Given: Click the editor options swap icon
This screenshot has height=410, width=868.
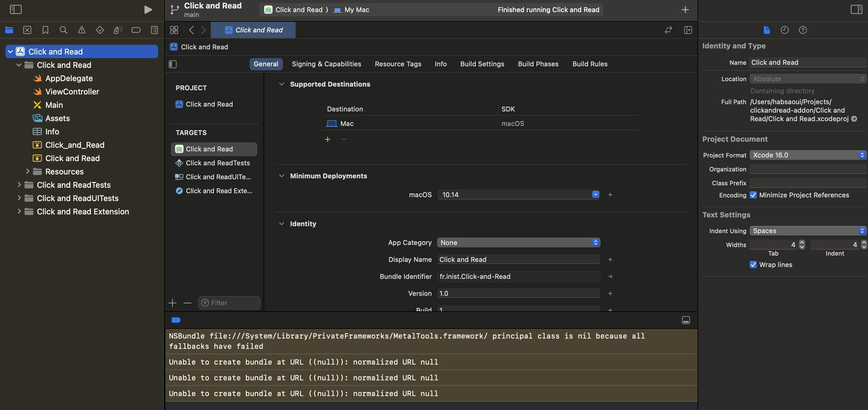Looking at the screenshot, I should pyautogui.click(x=668, y=30).
